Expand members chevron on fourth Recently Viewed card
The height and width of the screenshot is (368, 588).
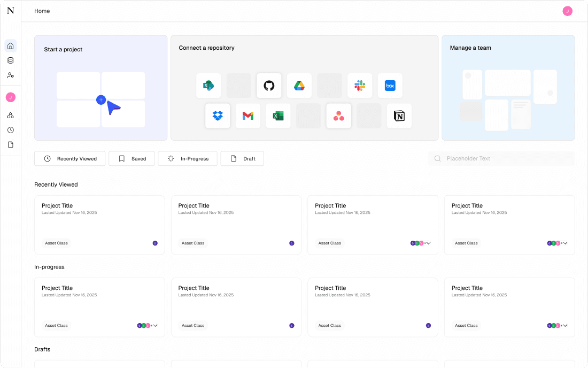click(x=565, y=243)
